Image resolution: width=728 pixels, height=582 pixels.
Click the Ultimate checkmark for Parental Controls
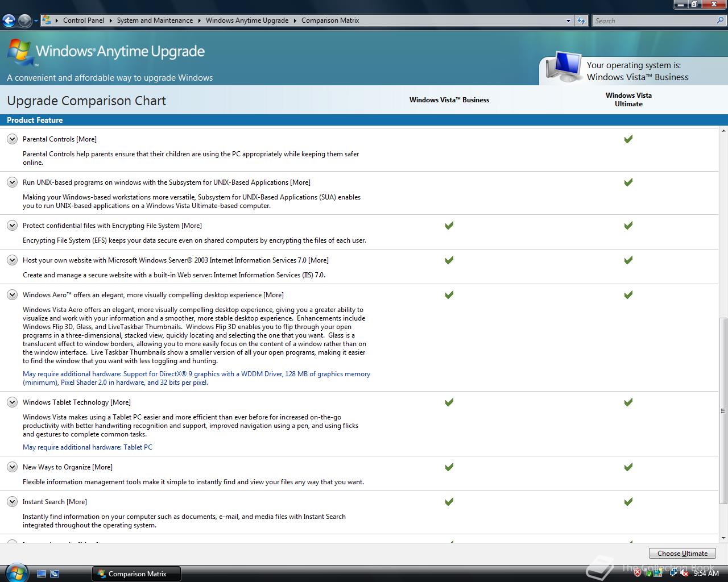click(x=628, y=139)
